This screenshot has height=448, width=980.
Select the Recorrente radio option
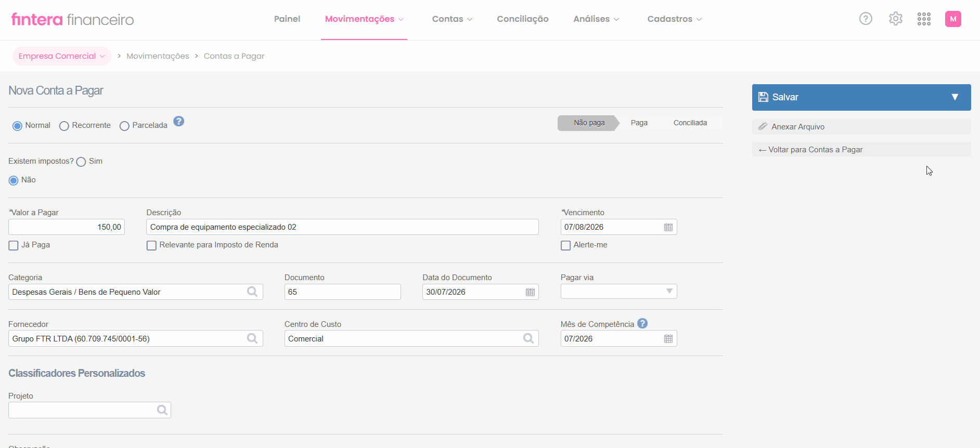pos(64,126)
